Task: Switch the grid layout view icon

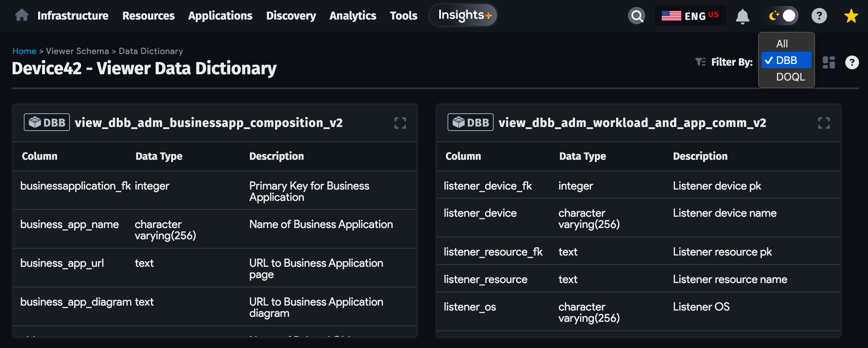Action: point(829,62)
